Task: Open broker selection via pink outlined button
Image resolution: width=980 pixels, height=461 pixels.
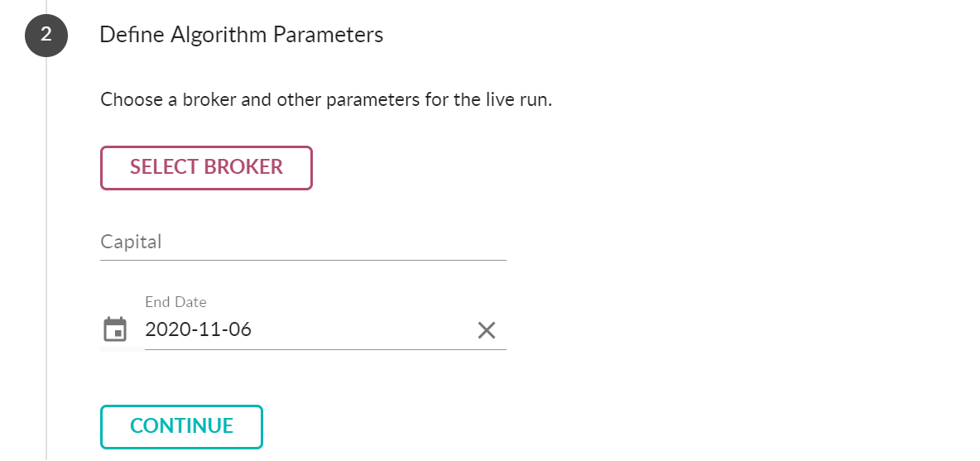Action: [206, 167]
